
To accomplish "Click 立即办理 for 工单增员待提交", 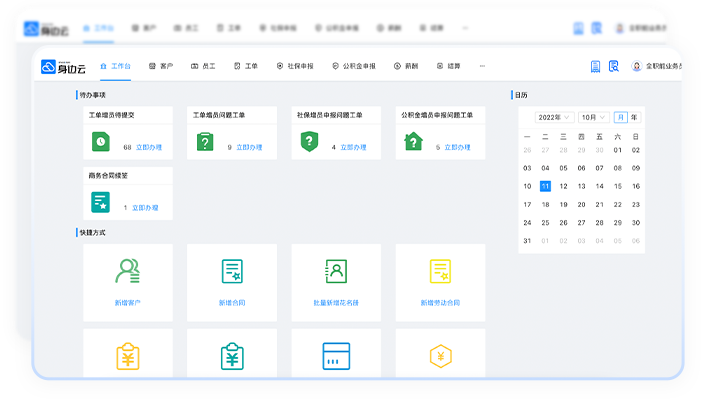I will (149, 147).
